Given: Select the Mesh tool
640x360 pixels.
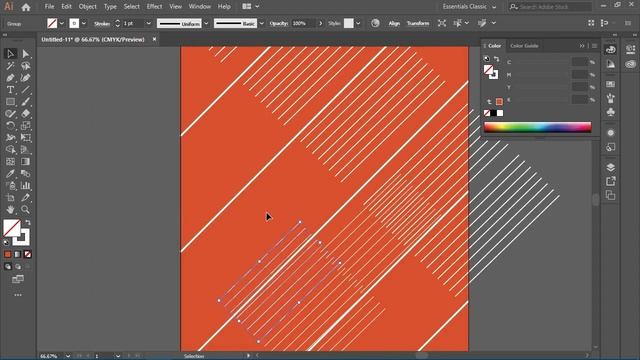Looking at the screenshot, I should click(10, 162).
